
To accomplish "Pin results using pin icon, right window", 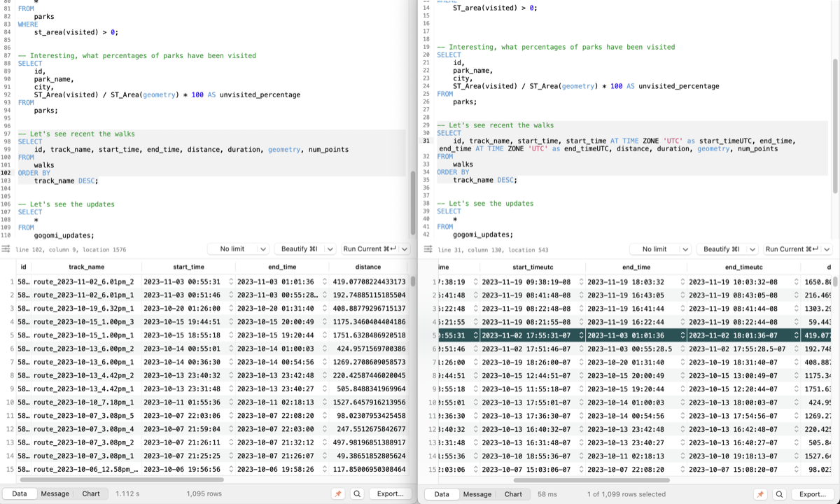I will 761,493.
